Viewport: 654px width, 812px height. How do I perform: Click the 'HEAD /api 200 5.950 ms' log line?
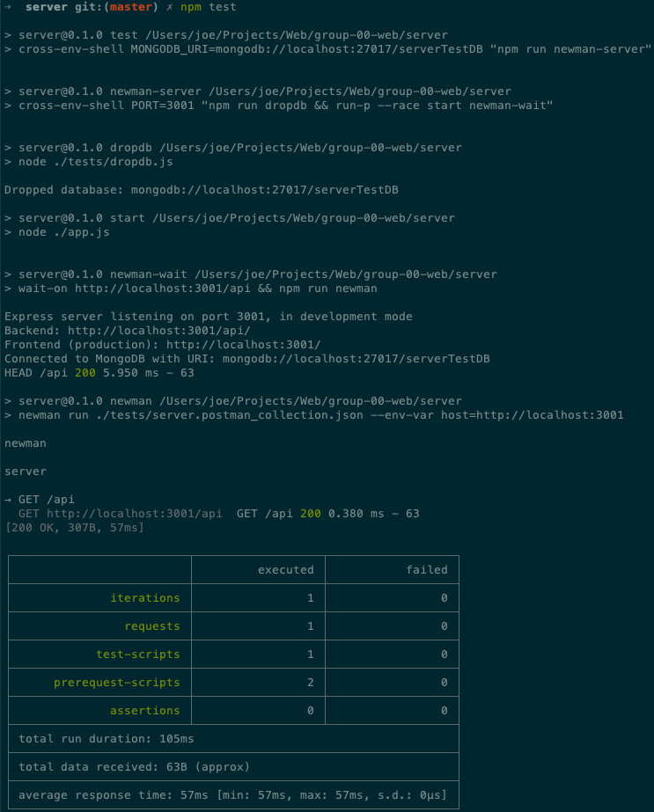tap(99, 373)
